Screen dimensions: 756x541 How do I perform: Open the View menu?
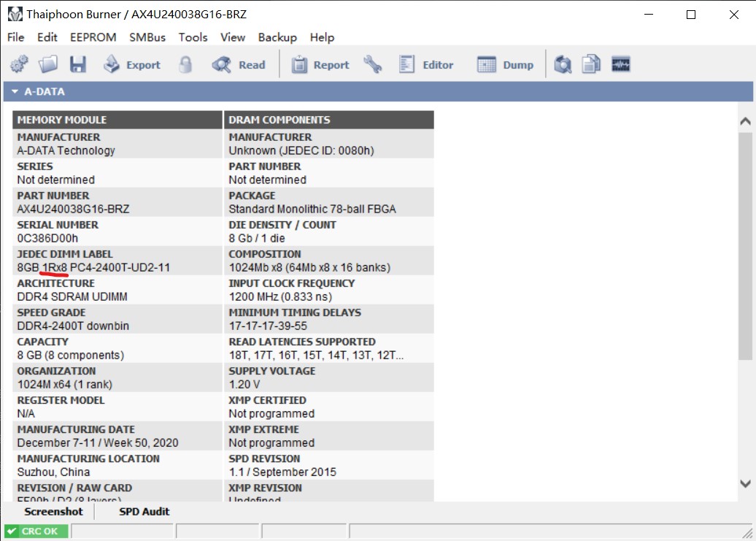232,37
